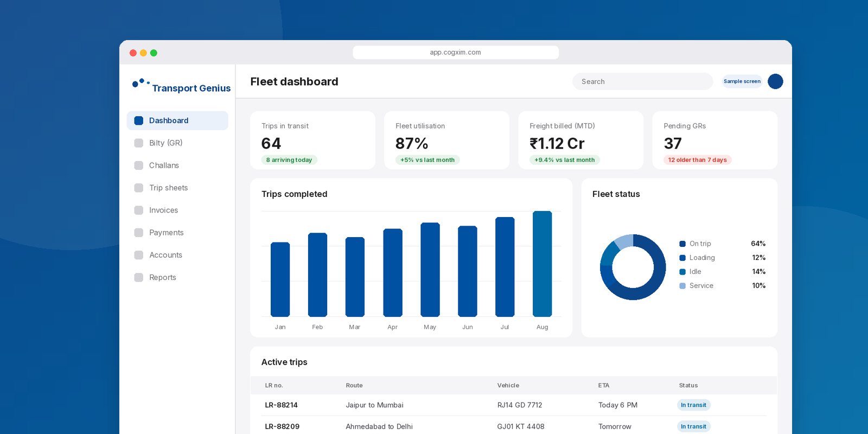This screenshot has height=434, width=868.
Task: Focus the Search field
Action: [x=643, y=81]
